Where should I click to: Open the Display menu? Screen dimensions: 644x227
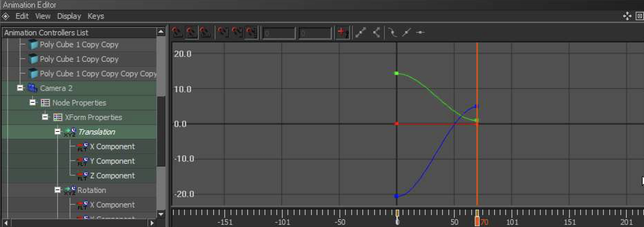click(69, 16)
